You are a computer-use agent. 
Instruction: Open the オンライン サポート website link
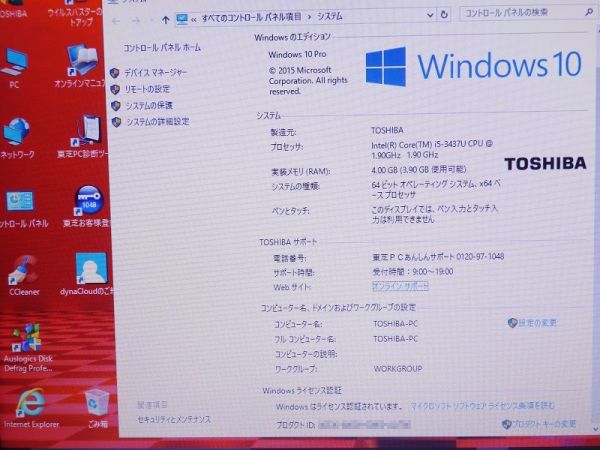(x=400, y=286)
